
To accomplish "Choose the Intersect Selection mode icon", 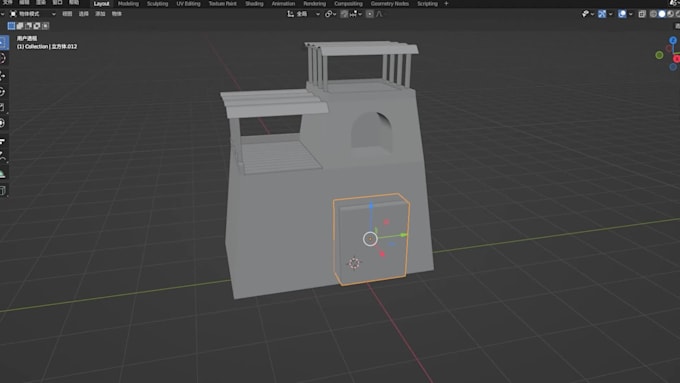I will pyautogui.click(x=46, y=26).
